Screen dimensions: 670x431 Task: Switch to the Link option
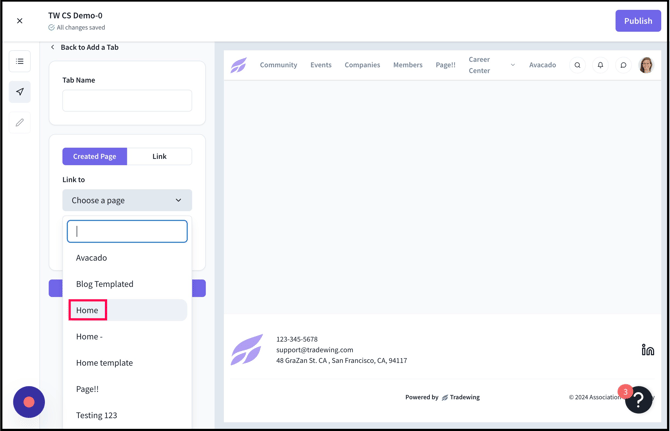coord(159,156)
